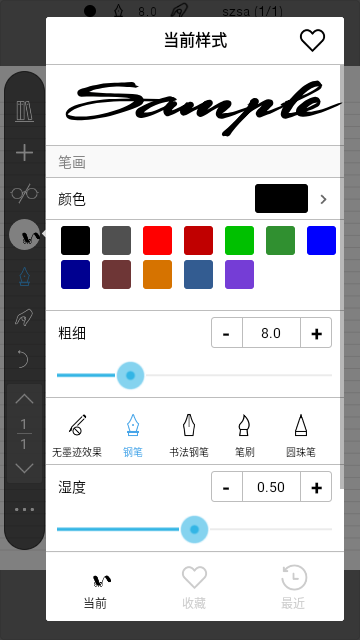Image resolution: width=360 pixels, height=640 pixels.
Task: Expand the 颜色 color picker chevron
Action: pos(324,199)
